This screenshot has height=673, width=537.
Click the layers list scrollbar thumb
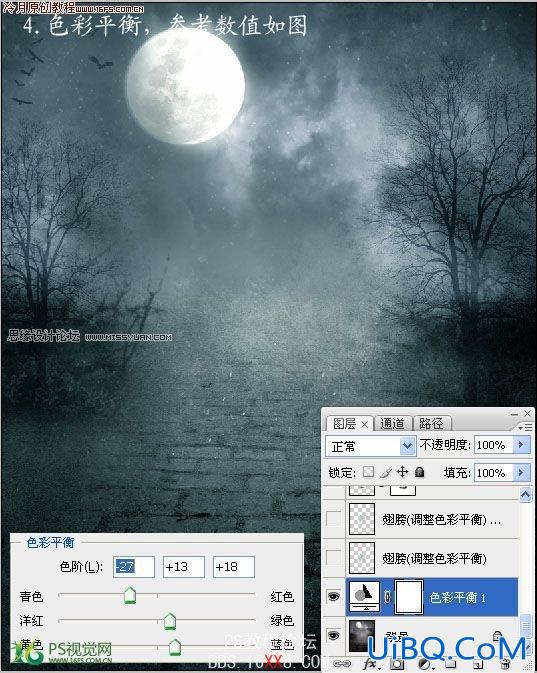[525, 626]
